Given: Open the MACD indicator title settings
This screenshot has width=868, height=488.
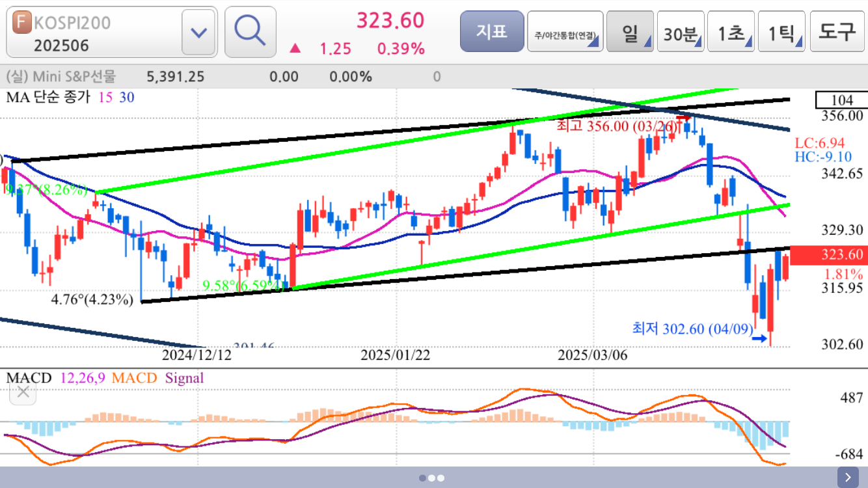Looking at the screenshot, I should pos(29,378).
